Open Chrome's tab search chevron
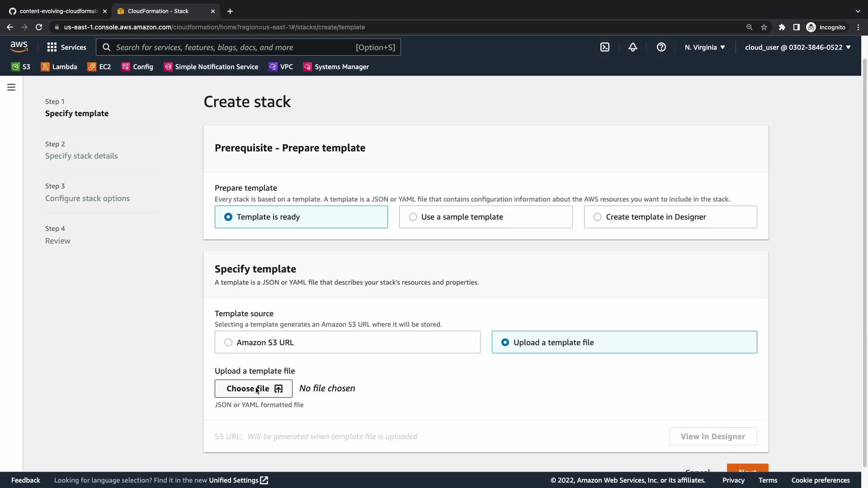Screen dimensions: 868x488 coord(858,11)
